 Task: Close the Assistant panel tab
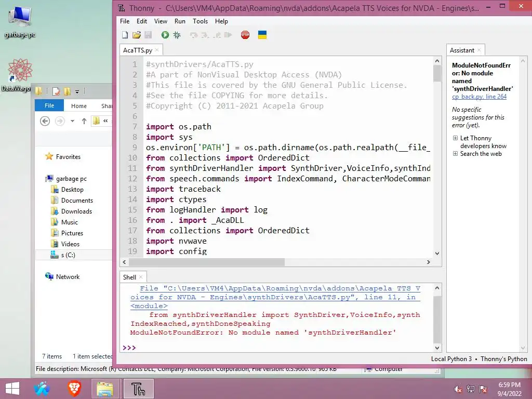(479, 50)
